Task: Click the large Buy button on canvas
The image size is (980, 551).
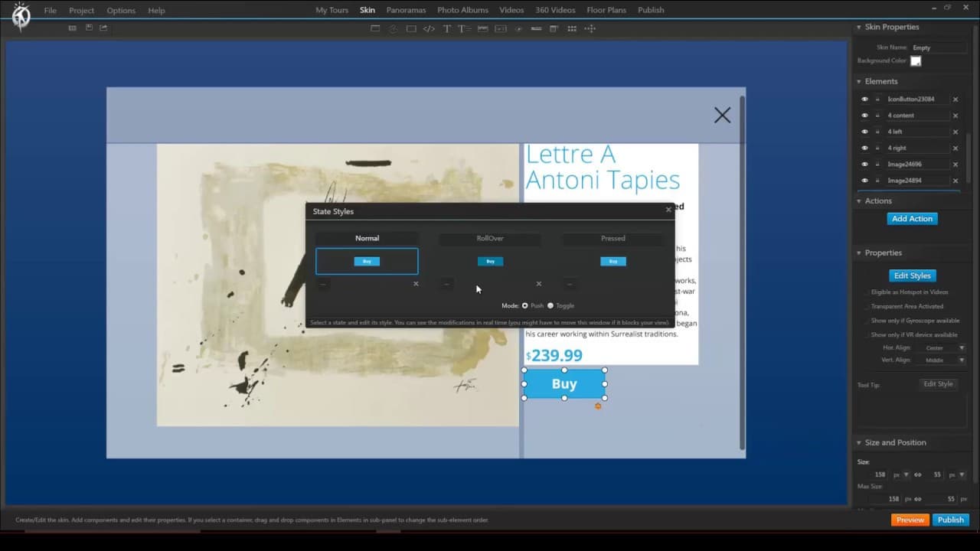Action: 564,384
